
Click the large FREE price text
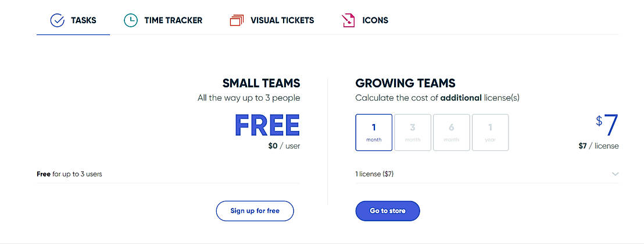pos(267,125)
